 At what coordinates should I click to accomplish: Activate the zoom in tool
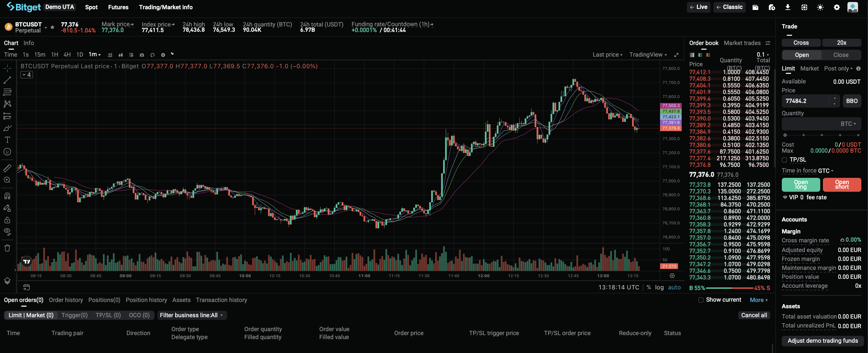(x=7, y=180)
